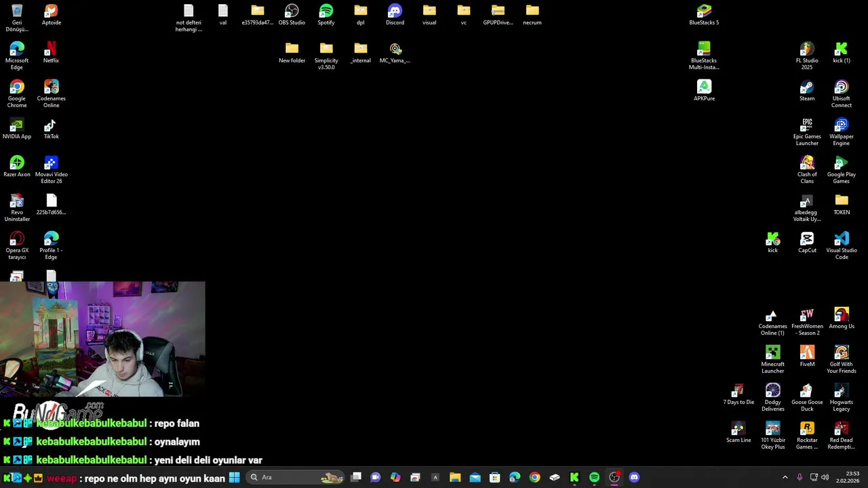Open the Google Chrome desktop shortcut
868x488 pixels.
[x=17, y=94]
